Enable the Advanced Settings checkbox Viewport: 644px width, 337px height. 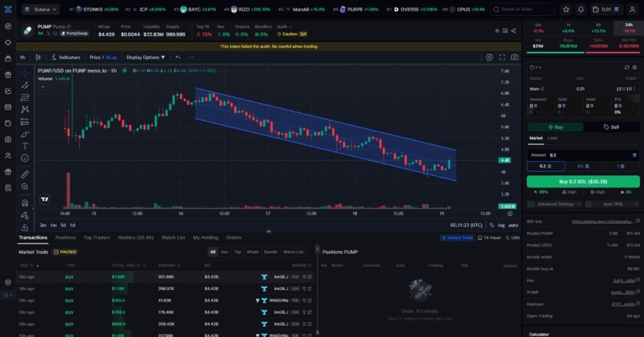[x=531, y=204]
